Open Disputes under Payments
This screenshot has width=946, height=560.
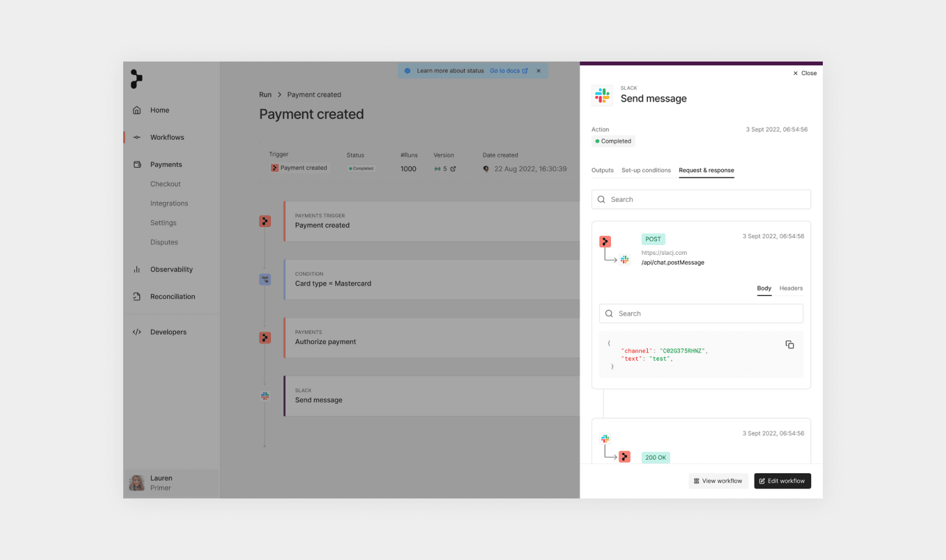pos(164,242)
